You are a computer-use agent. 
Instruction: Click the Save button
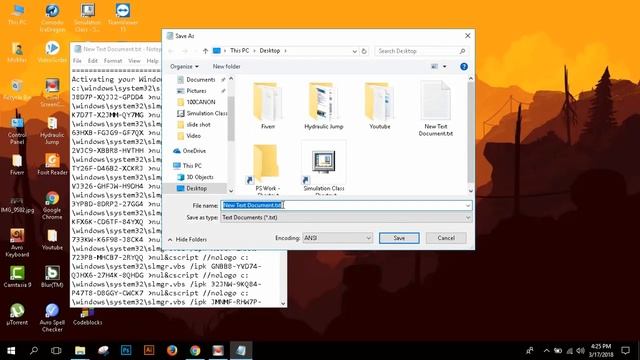click(x=399, y=238)
